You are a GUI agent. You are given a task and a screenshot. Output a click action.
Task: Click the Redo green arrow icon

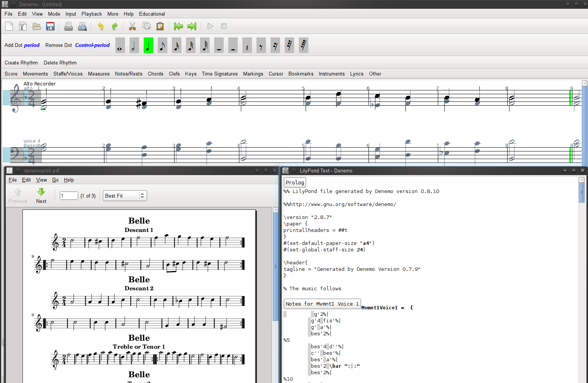pyautogui.click(x=114, y=26)
